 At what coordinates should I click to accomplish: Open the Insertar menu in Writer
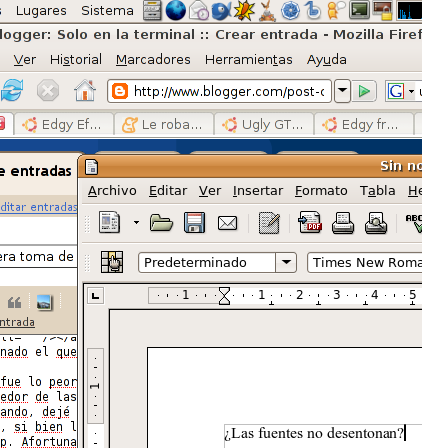(x=258, y=191)
